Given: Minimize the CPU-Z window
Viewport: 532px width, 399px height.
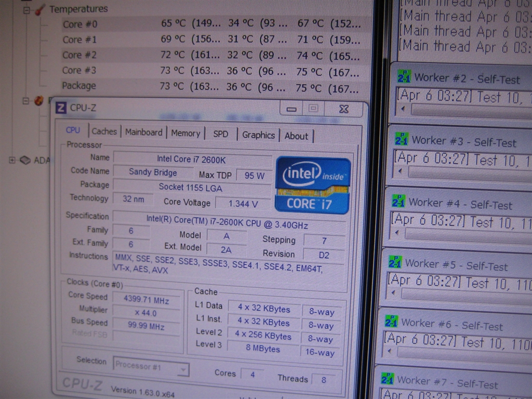Looking at the screenshot, I should point(291,109).
